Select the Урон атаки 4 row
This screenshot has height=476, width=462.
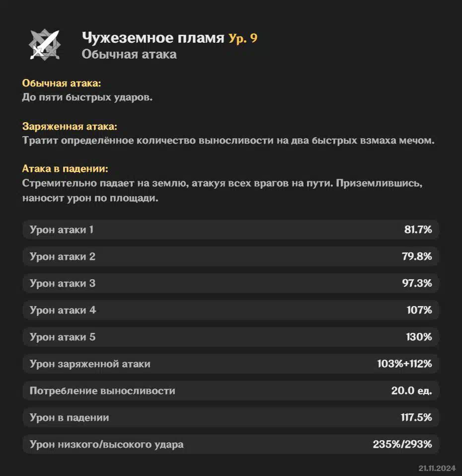coord(231,310)
